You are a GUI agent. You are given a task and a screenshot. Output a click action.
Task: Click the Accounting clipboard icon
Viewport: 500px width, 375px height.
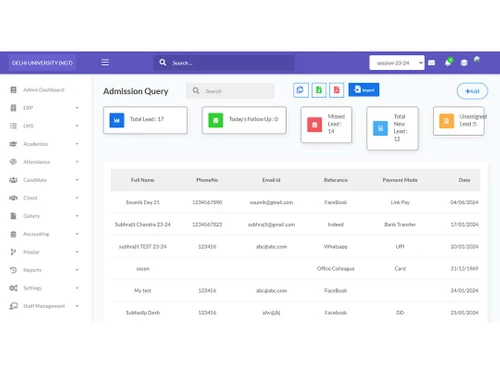point(13,234)
